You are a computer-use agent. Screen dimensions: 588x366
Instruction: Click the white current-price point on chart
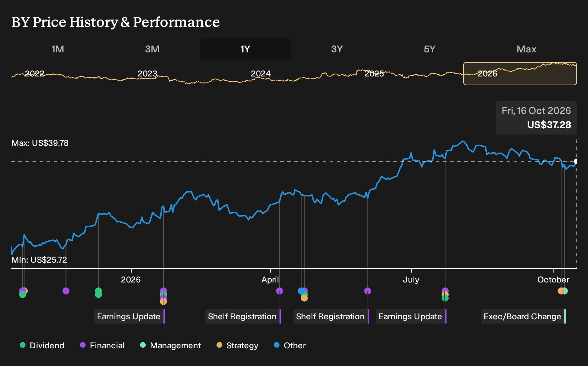click(576, 161)
